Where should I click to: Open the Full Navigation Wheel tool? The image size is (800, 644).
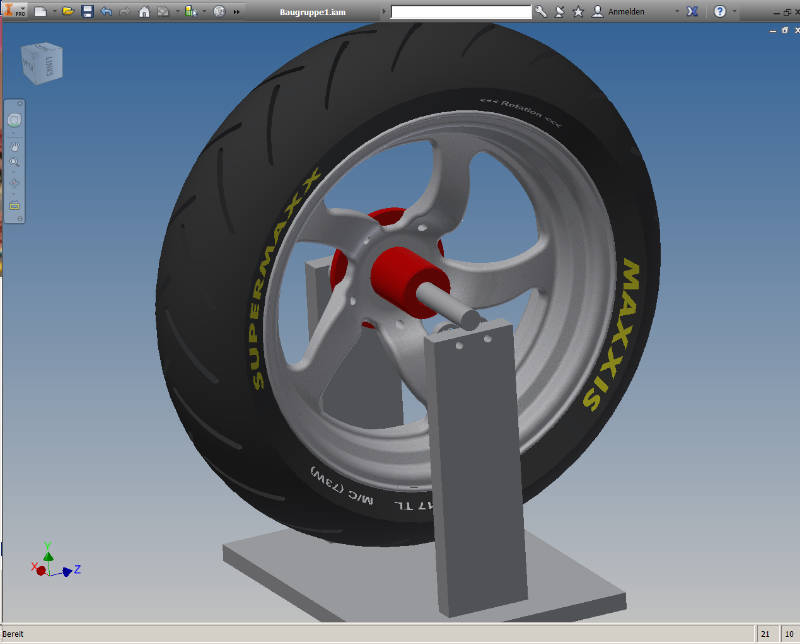[x=14, y=120]
